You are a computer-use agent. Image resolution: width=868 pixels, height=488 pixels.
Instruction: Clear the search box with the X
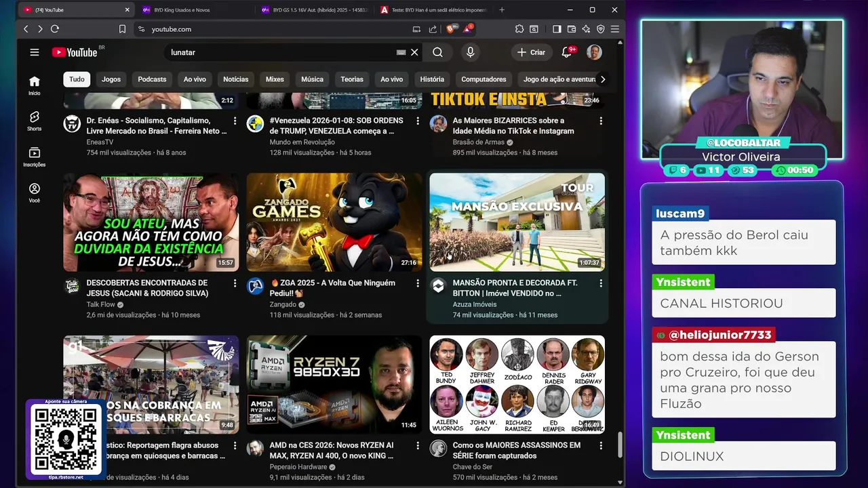pos(414,52)
